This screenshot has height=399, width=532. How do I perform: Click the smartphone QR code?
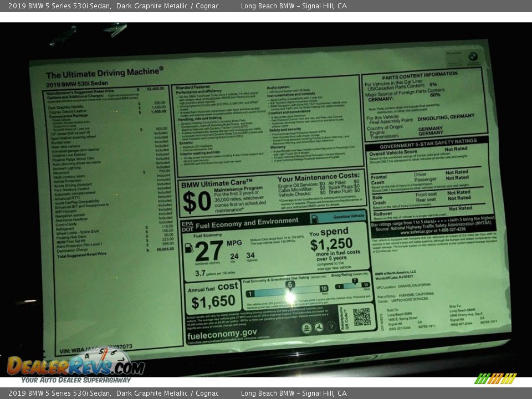[x=361, y=317]
